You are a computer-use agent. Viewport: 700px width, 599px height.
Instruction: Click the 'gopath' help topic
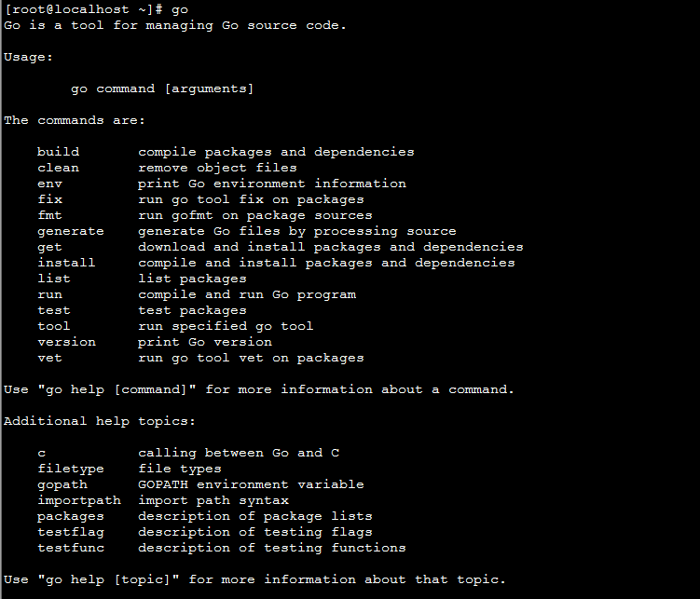62,484
